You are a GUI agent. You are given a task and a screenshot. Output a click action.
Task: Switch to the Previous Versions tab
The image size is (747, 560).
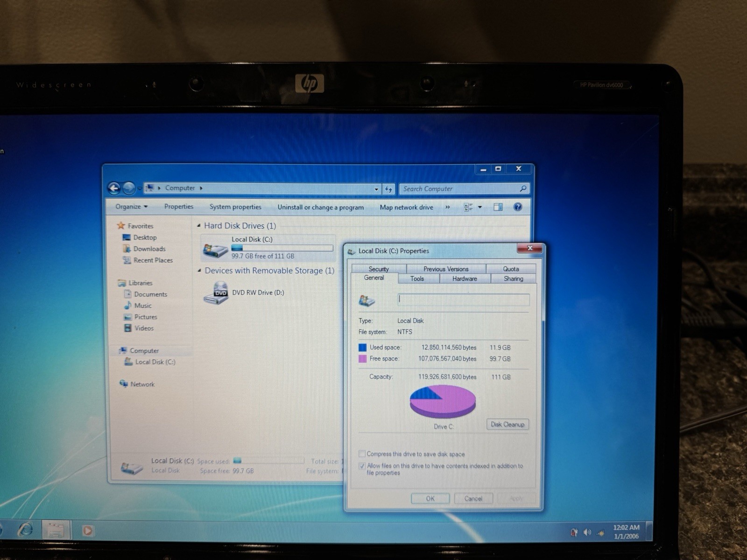pyautogui.click(x=446, y=269)
